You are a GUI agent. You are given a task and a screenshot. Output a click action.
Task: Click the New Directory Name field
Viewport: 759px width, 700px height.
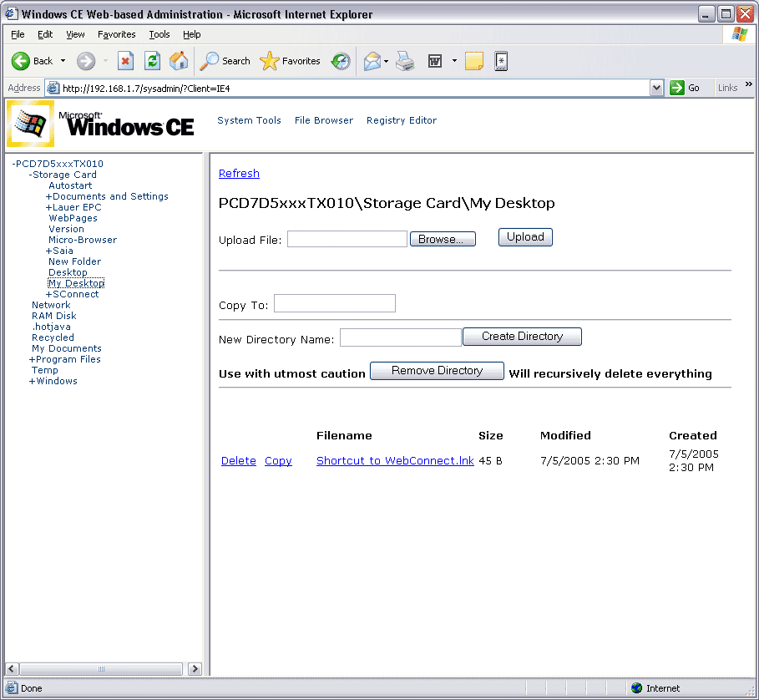[x=401, y=337]
